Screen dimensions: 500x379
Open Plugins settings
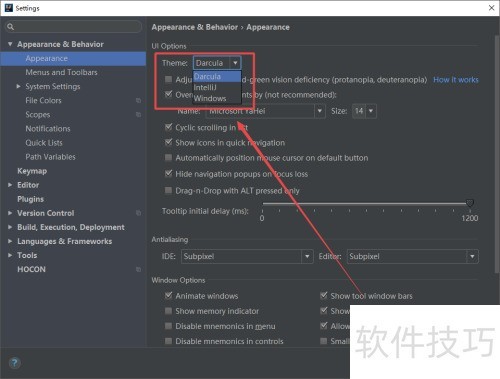[x=30, y=199]
